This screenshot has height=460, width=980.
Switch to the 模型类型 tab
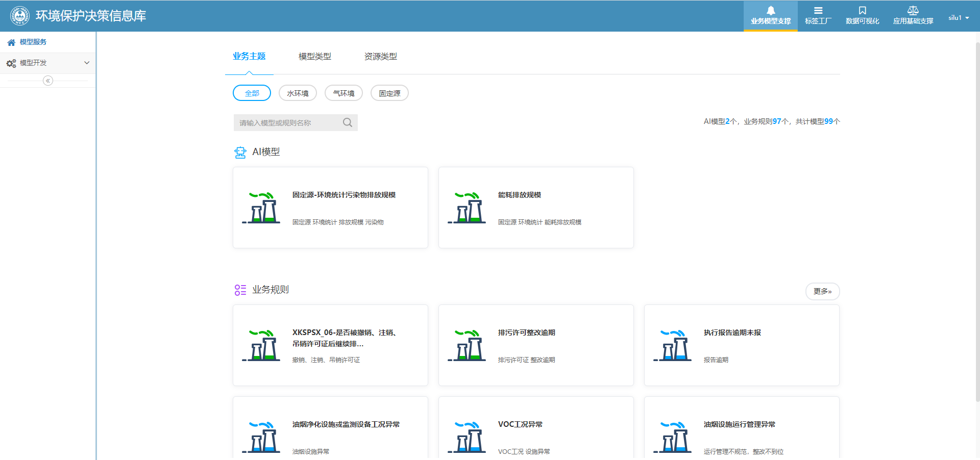(315, 57)
